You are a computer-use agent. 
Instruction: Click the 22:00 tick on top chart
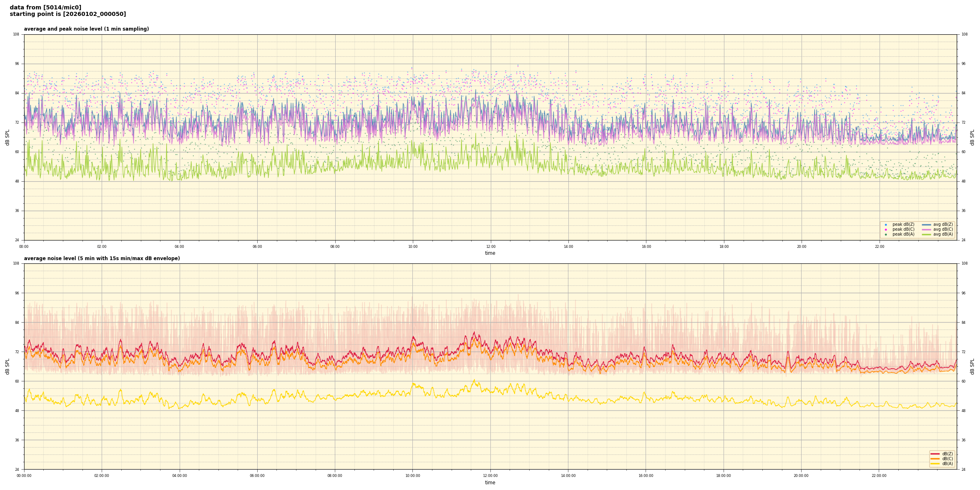click(879, 247)
